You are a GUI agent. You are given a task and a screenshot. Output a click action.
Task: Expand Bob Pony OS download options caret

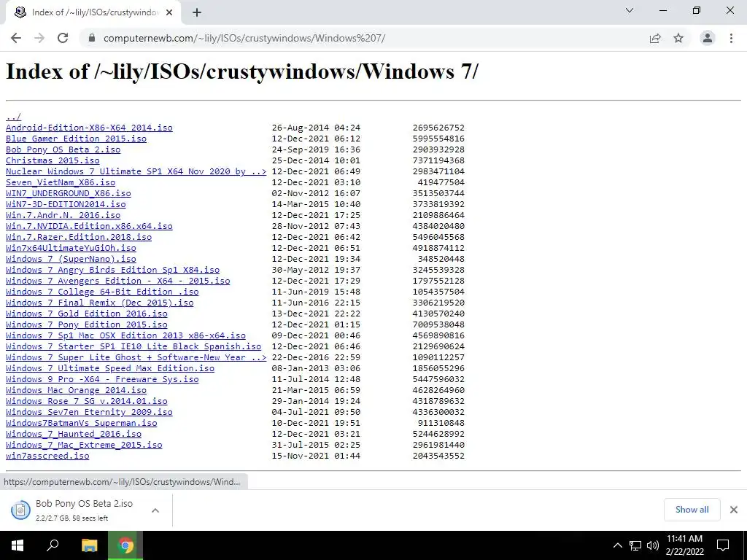point(155,510)
